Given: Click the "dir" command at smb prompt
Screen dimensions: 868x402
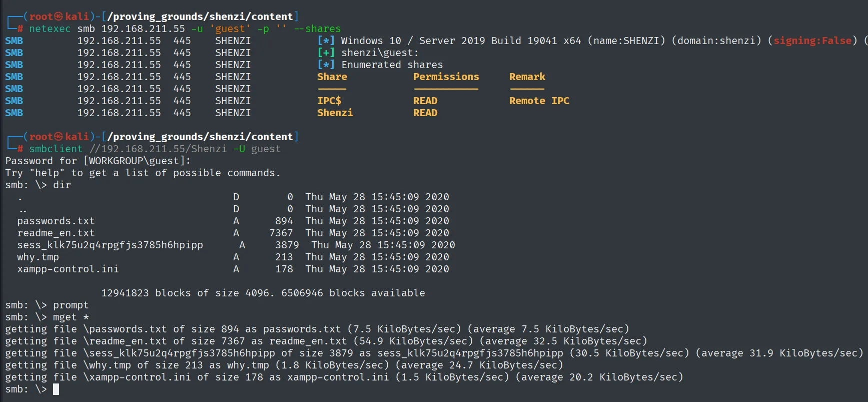Looking at the screenshot, I should click(62, 185).
